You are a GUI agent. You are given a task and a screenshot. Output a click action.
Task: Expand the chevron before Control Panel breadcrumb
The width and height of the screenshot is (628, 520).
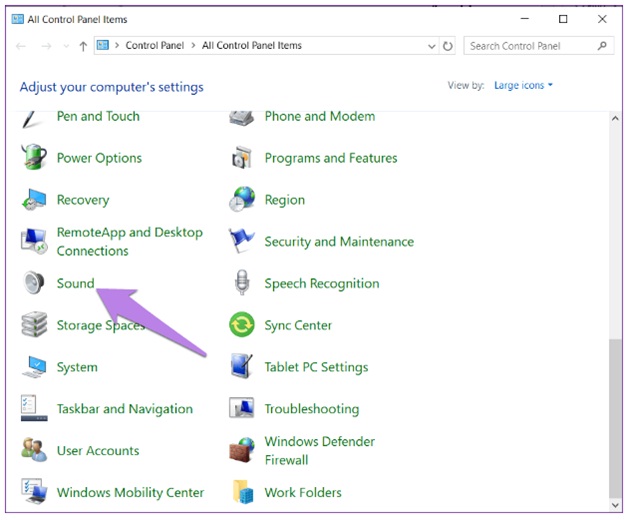tap(117, 46)
